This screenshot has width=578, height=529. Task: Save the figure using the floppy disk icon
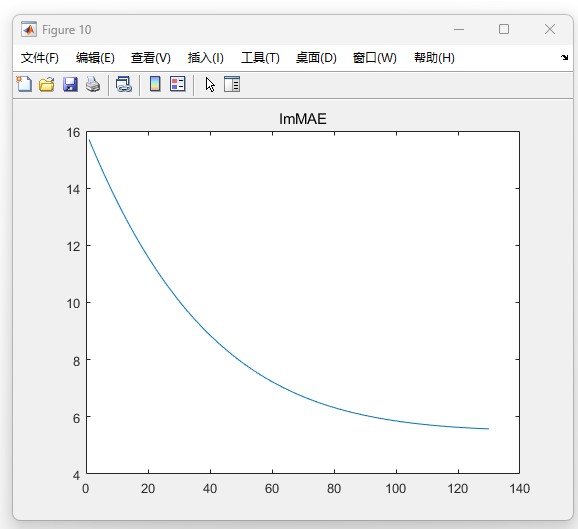tap(70, 84)
